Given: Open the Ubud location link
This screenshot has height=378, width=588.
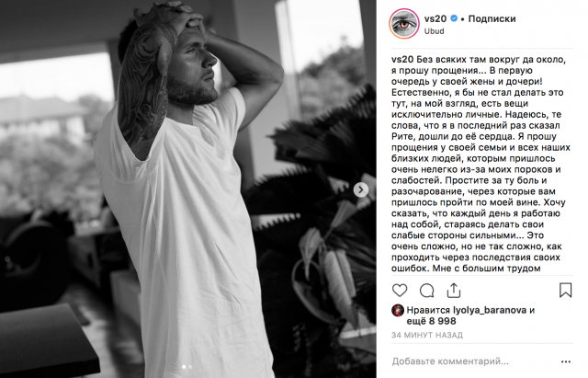Looking at the screenshot, I should (434, 31).
